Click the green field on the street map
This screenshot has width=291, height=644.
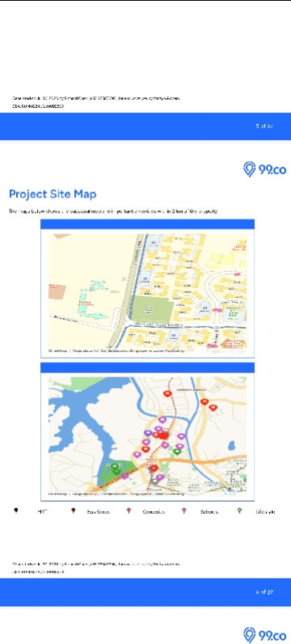(149, 309)
